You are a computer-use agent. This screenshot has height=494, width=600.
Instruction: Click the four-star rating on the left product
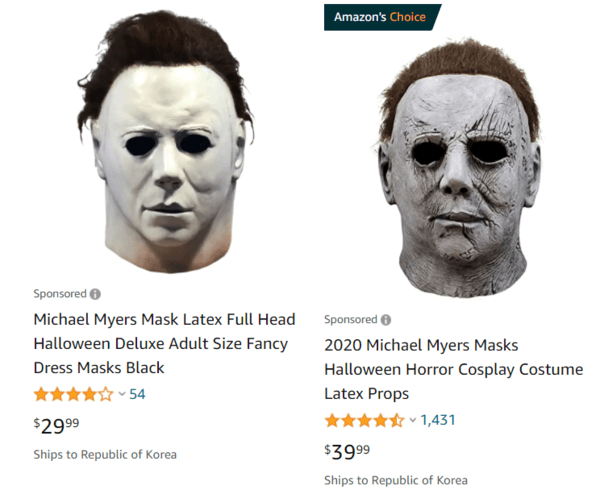coord(73,394)
